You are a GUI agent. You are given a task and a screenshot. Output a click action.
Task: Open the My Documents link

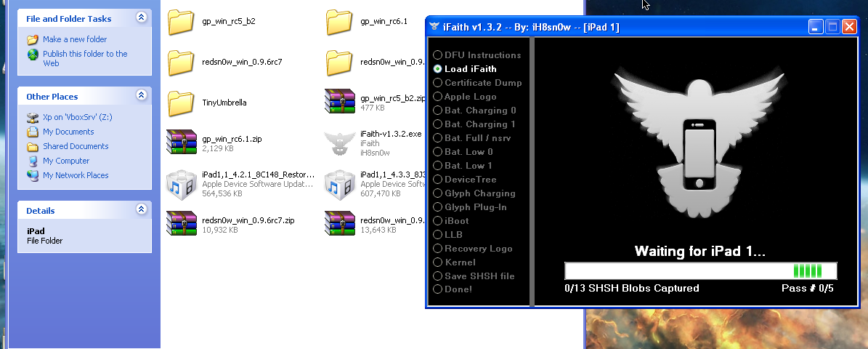(69, 132)
